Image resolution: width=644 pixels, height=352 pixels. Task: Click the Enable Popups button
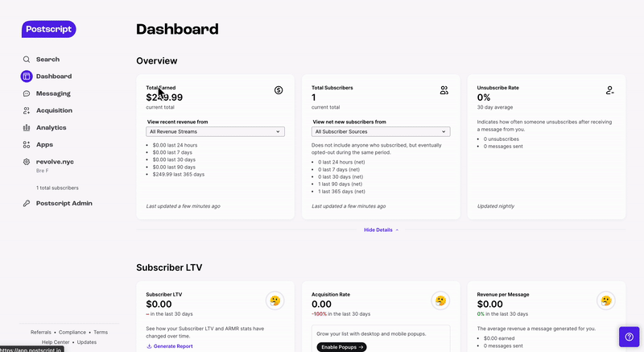(341, 347)
